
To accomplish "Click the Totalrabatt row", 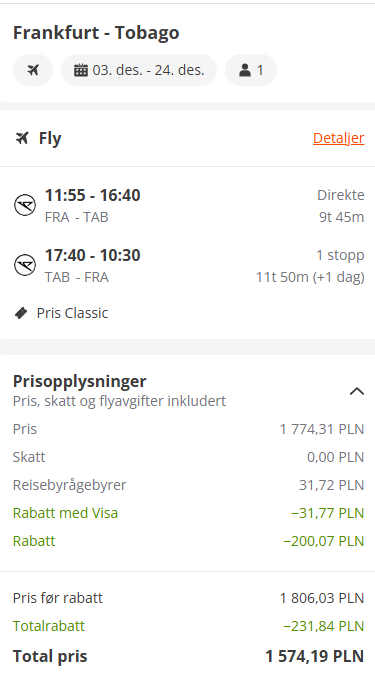I will point(188,626).
